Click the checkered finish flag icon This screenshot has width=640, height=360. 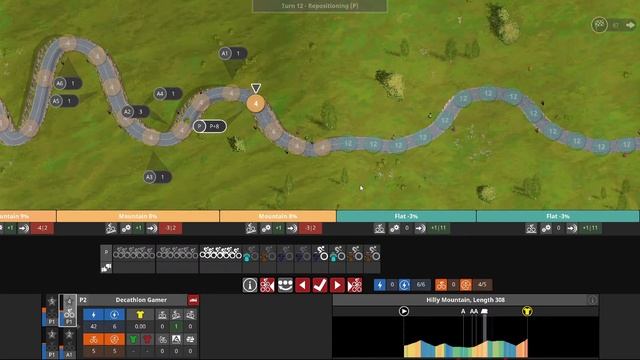tap(599, 25)
